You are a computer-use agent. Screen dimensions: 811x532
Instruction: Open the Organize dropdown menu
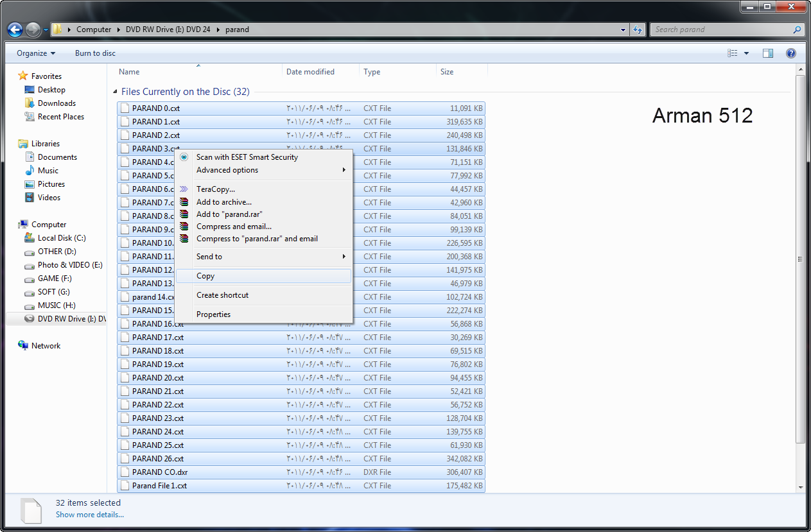click(36, 53)
